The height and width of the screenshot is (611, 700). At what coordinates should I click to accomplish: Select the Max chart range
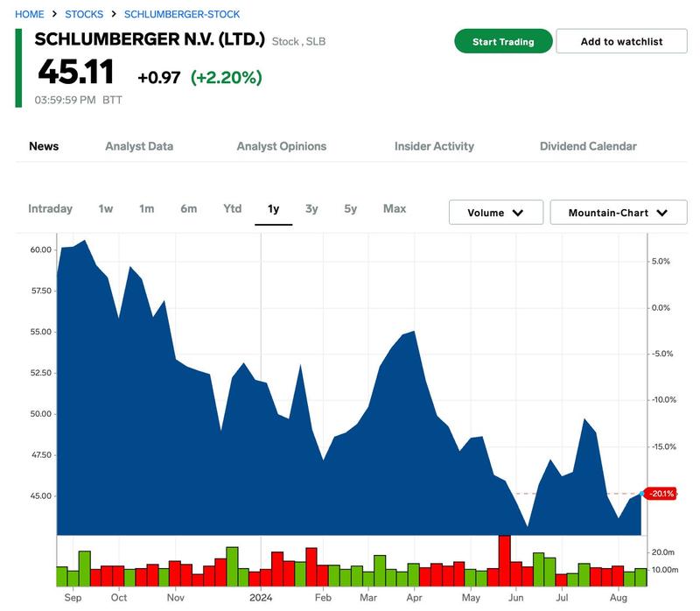pos(395,208)
